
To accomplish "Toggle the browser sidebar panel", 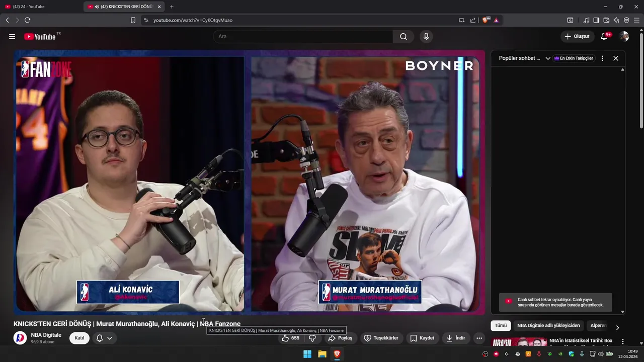I will [x=596, y=20].
